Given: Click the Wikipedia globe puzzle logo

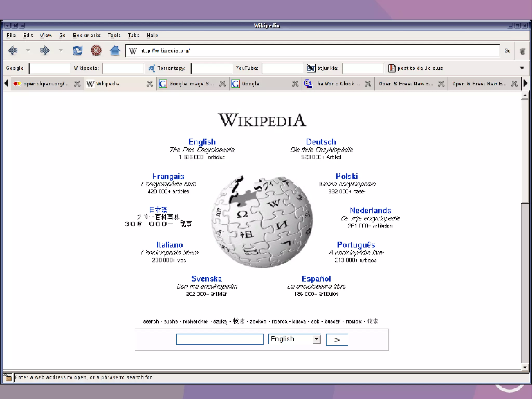Looking at the screenshot, I should click(262, 221).
